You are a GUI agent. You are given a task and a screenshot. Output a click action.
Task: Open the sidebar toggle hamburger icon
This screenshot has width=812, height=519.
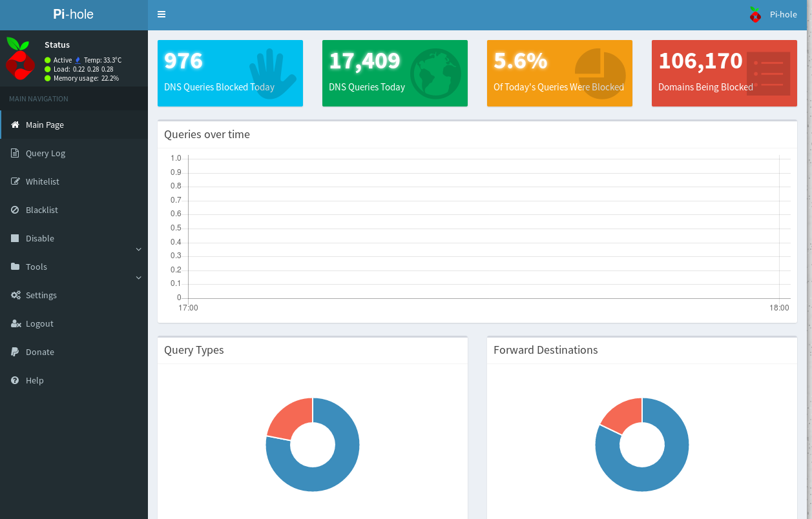tap(161, 14)
